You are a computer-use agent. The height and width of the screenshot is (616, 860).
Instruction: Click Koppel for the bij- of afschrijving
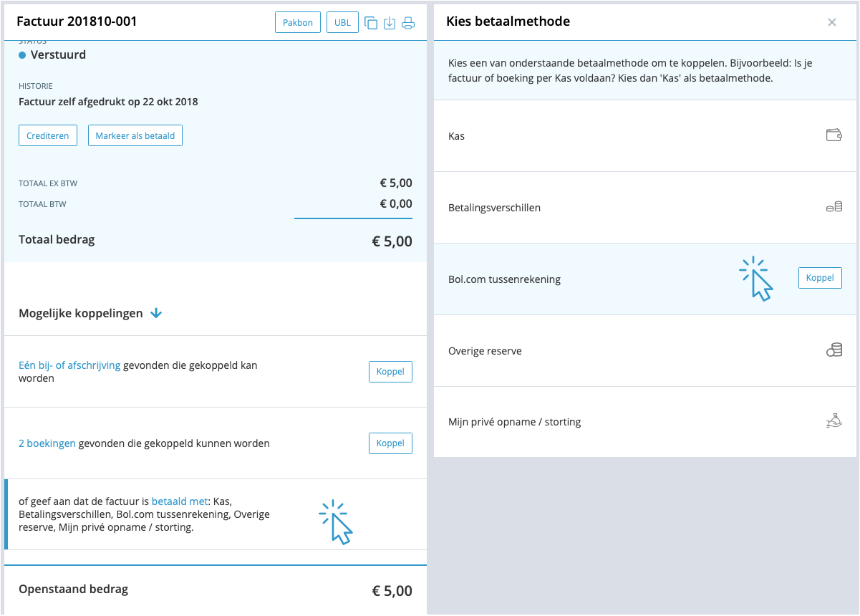coord(390,372)
